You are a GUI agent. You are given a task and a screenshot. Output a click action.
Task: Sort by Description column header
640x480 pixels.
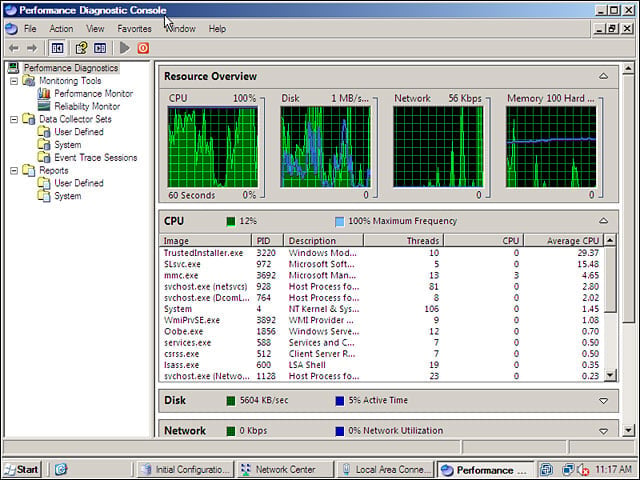point(323,240)
